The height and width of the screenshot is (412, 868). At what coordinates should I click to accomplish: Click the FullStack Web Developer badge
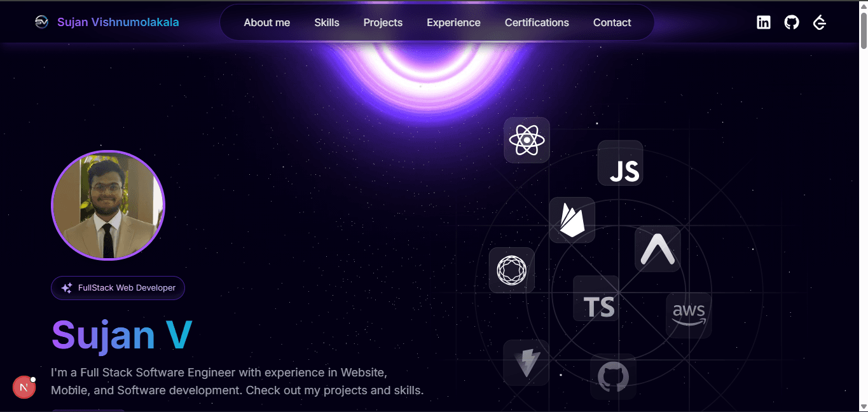coord(118,288)
